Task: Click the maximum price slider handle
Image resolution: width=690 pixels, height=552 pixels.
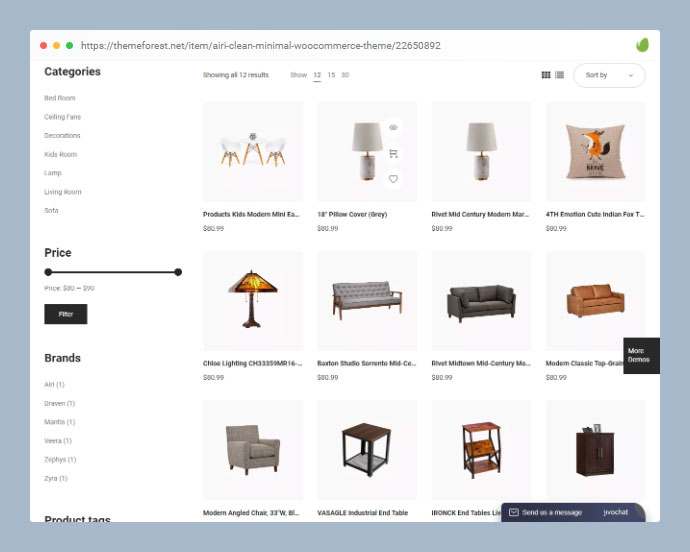Action: [x=178, y=272]
